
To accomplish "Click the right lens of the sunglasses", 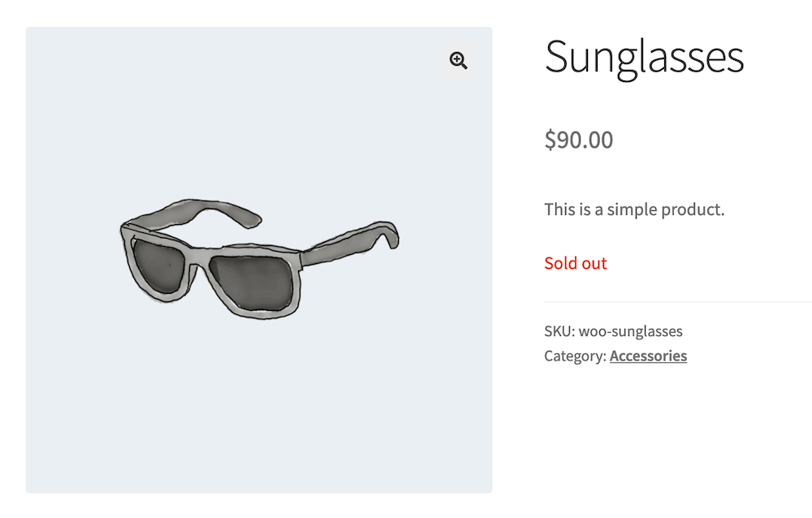I will [x=253, y=283].
